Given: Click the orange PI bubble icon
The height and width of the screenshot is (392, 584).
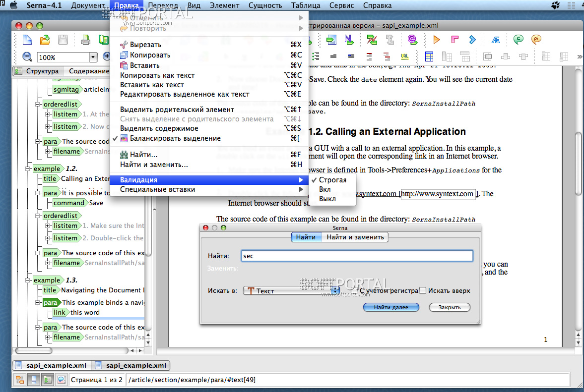Looking at the screenshot, I should point(536,40).
